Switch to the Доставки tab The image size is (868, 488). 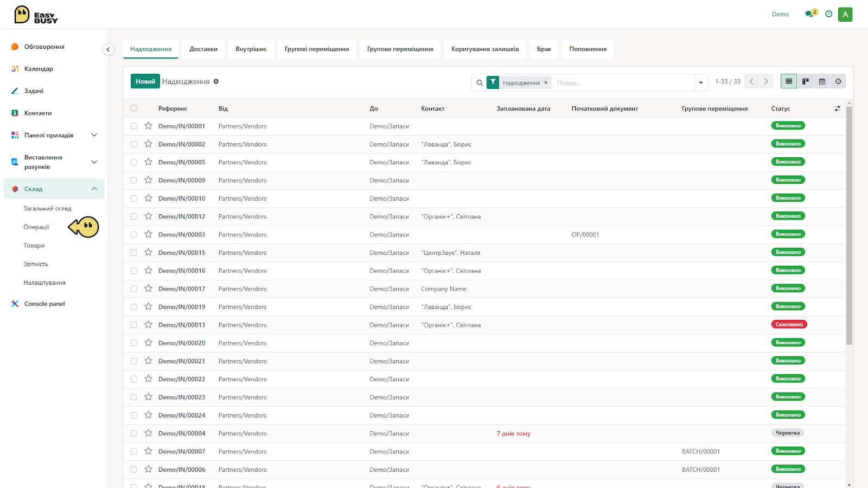click(203, 49)
